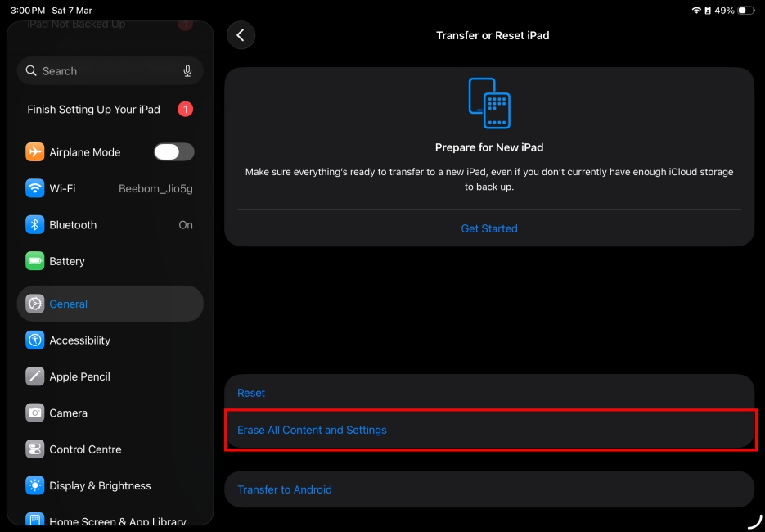The width and height of the screenshot is (765, 532).
Task: Tap the Bluetooth icon in the sidebar
Action: (x=34, y=224)
